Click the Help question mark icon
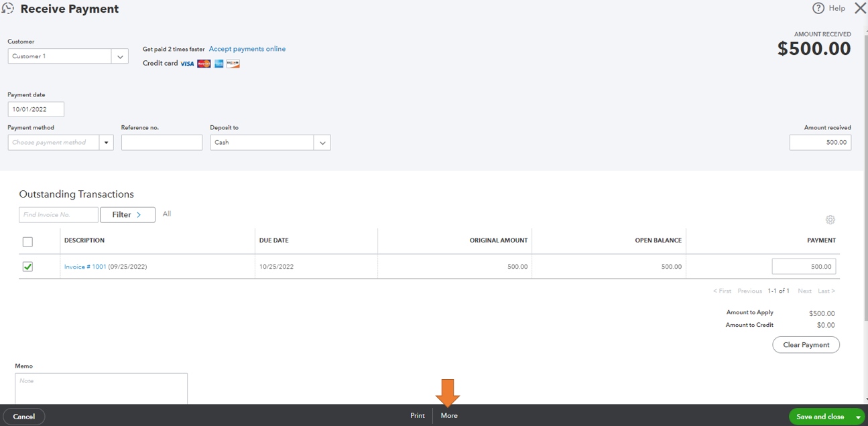Viewport: 868px width, 426px height. 818,8
